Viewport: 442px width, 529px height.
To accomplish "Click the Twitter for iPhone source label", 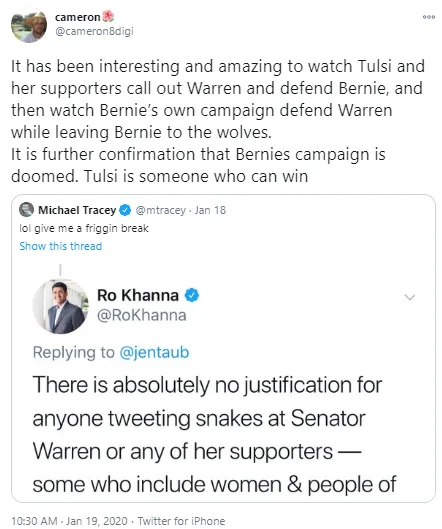I will pyautogui.click(x=181, y=521).
